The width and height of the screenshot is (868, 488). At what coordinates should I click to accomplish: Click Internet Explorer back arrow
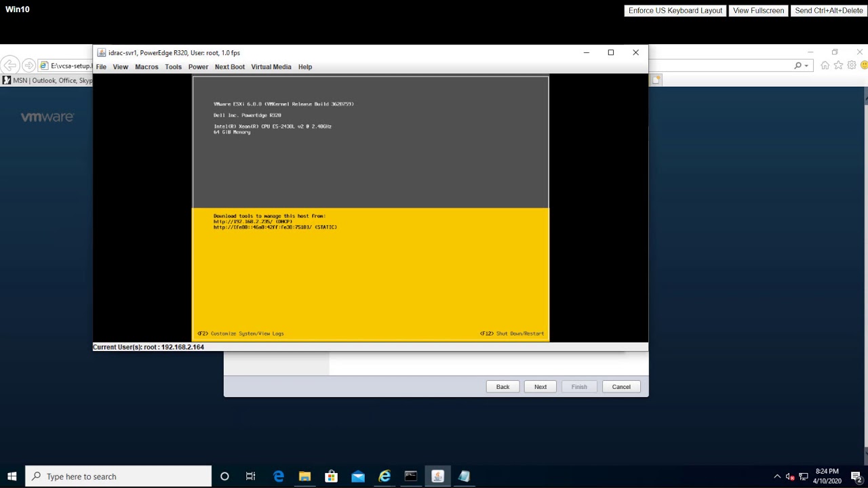pyautogui.click(x=10, y=66)
